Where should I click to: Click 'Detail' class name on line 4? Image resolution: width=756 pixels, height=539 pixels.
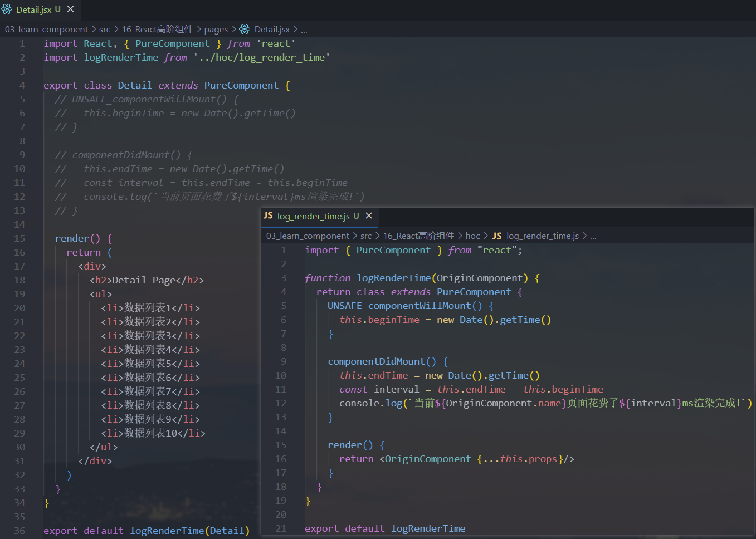point(135,85)
